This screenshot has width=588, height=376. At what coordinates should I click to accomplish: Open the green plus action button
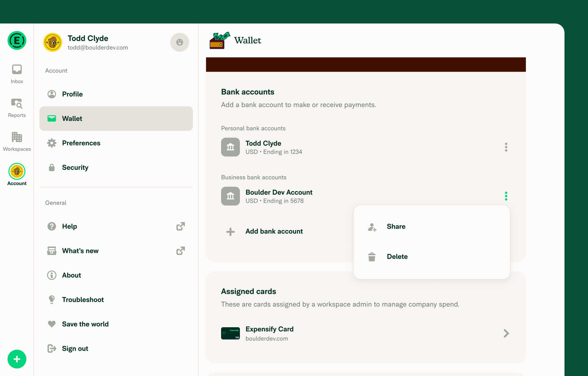[x=17, y=359]
